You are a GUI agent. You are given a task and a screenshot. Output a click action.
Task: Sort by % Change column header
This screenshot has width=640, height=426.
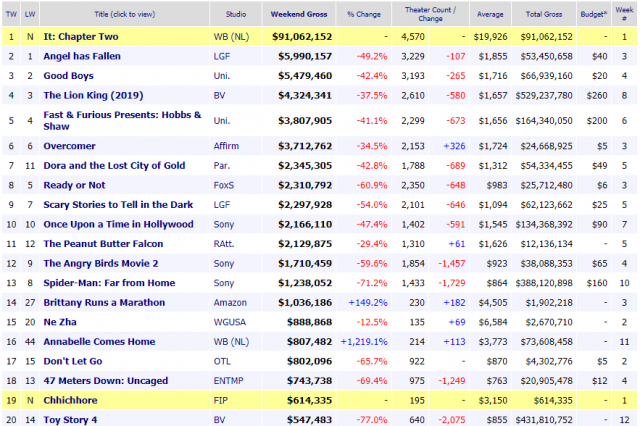coord(364,14)
